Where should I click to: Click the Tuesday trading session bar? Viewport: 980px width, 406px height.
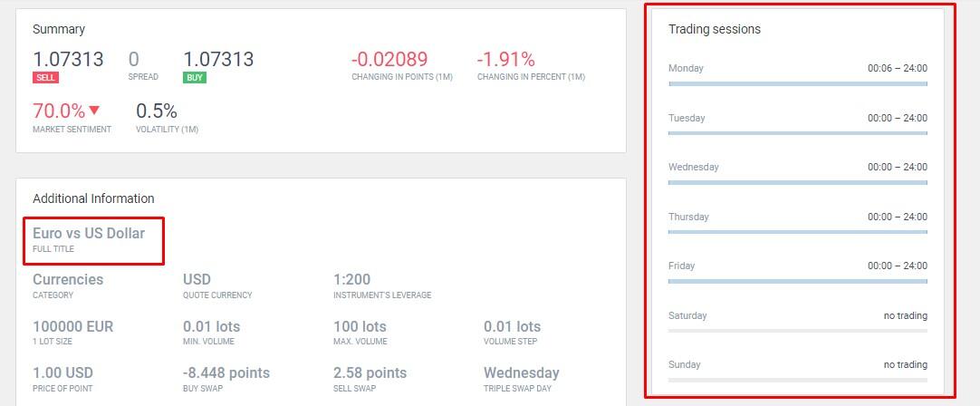[x=797, y=133]
